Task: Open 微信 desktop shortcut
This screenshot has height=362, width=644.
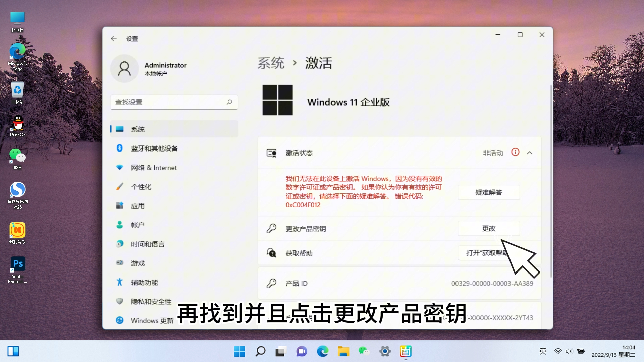Action: 17,159
